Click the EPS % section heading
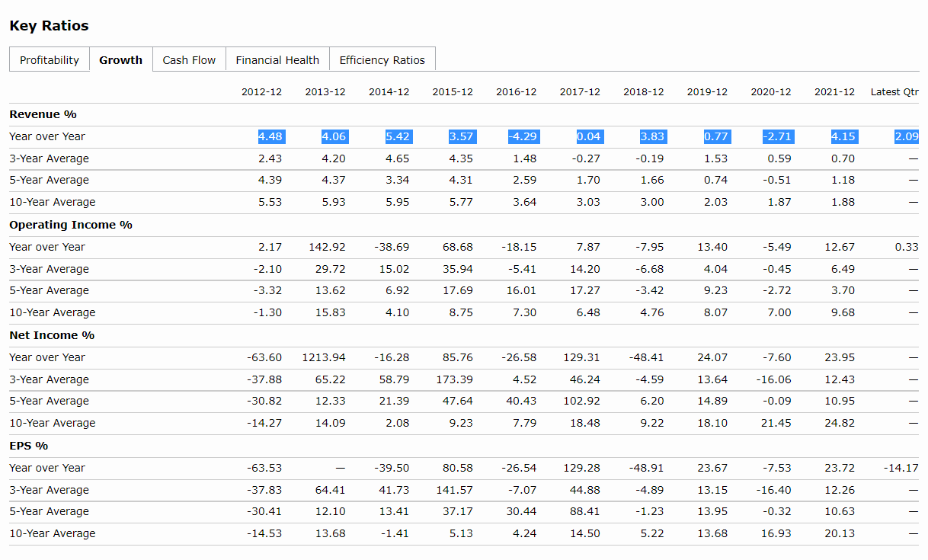This screenshot has height=560, width=928. click(x=28, y=446)
